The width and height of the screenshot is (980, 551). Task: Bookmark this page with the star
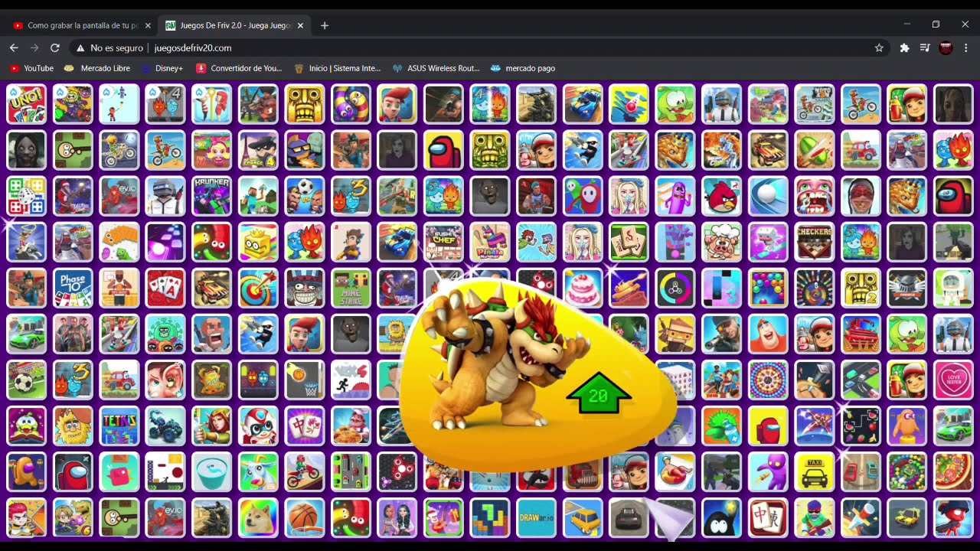pos(879,47)
